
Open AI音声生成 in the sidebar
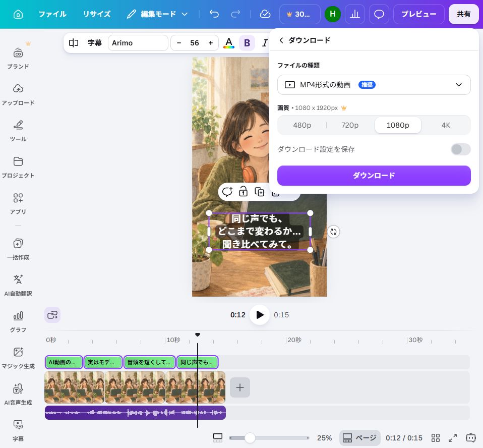coord(18,395)
